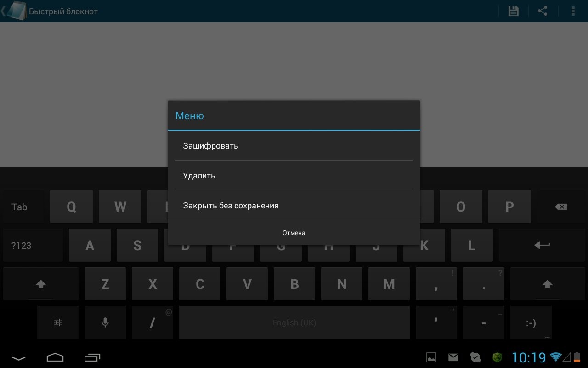Viewport: 588px width, 368px height.
Task: Toggle the right Shift key
Action: 547,284
